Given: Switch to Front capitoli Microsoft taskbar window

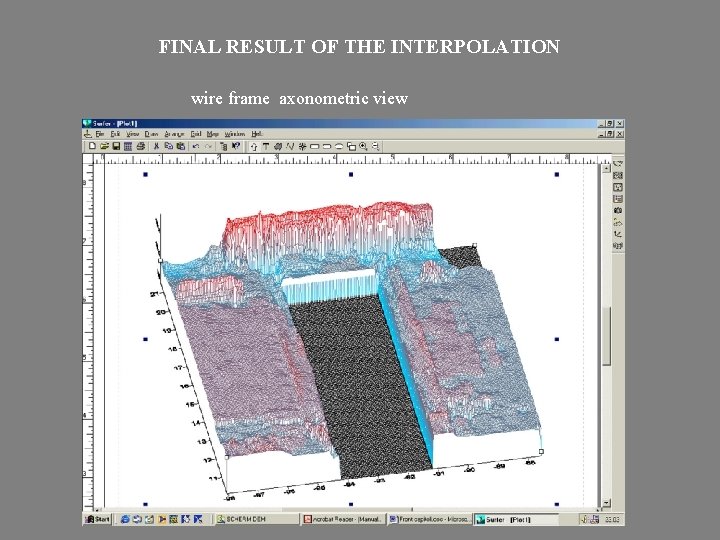Looking at the screenshot, I should (430, 519).
